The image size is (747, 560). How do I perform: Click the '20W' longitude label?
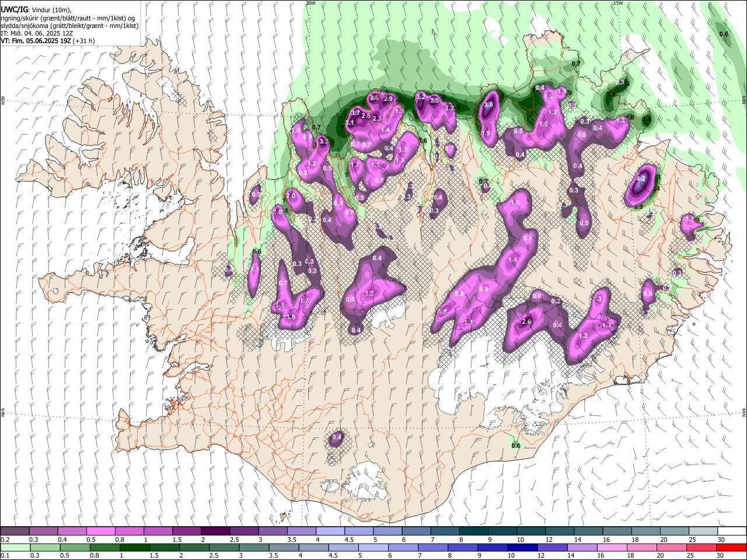click(310, 3)
